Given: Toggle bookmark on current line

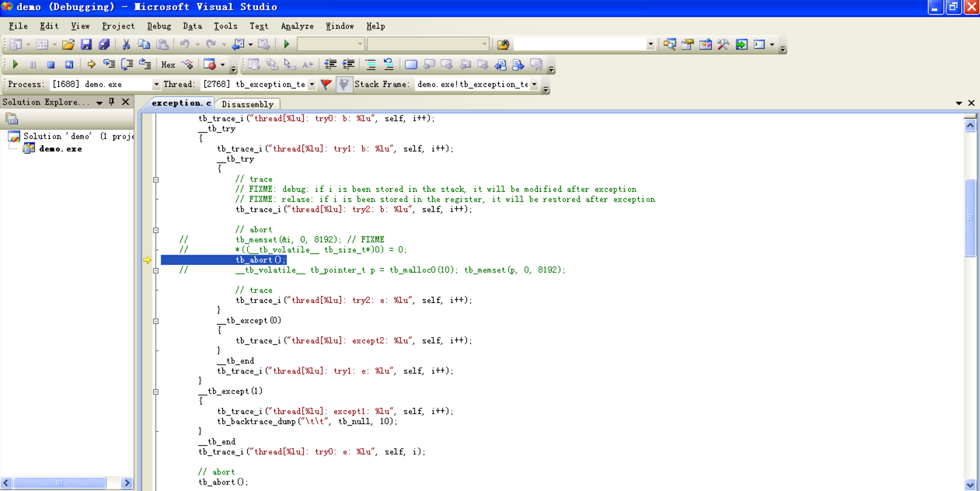Looking at the screenshot, I should tap(411, 64).
